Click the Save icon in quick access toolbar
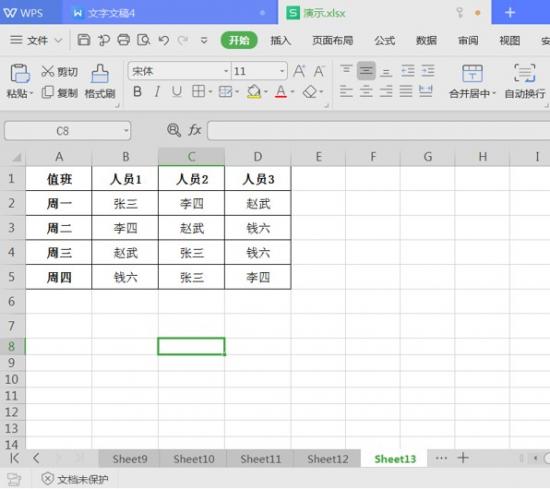The image size is (550, 489). tap(83, 40)
